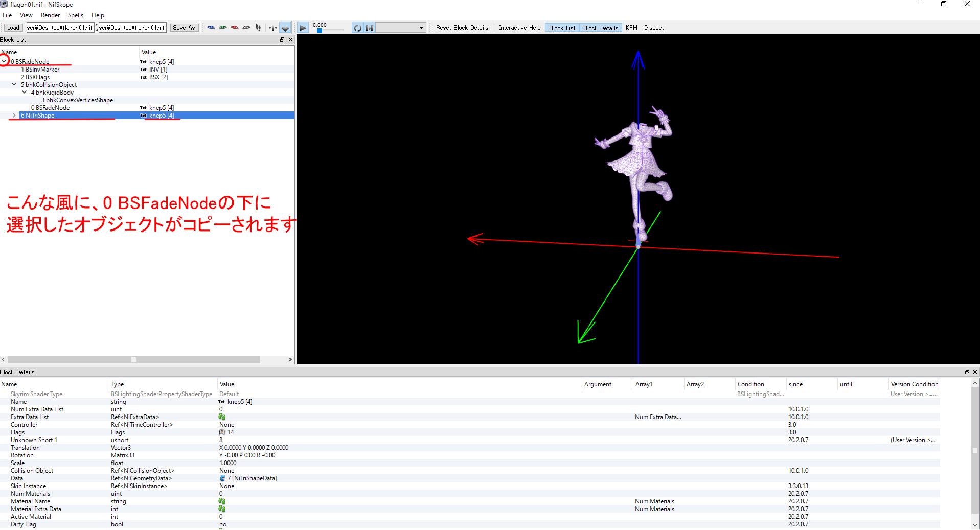Click Txt icon beside Name value in Block Details
This screenshot has height=530, width=980.
(221, 402)
